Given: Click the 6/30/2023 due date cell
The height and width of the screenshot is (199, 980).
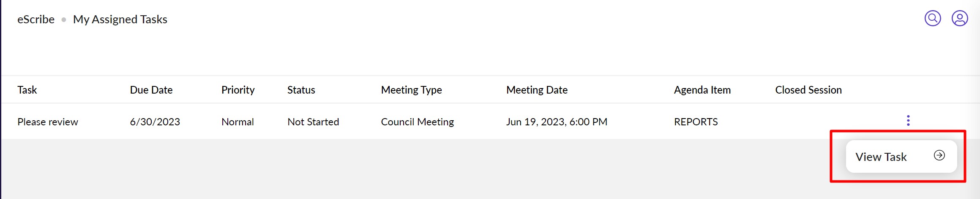Looking at the screenshot, I should pyautogui.click(x=155, y=122).
